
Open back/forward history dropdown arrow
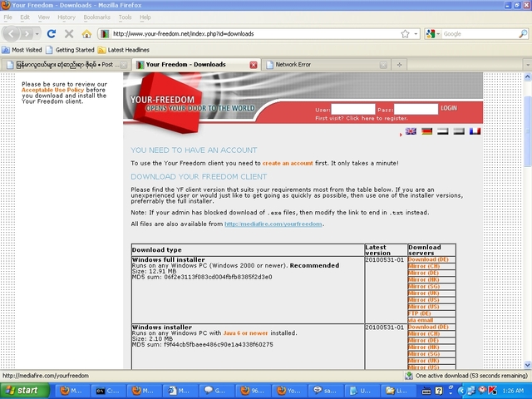coord(37,33)
